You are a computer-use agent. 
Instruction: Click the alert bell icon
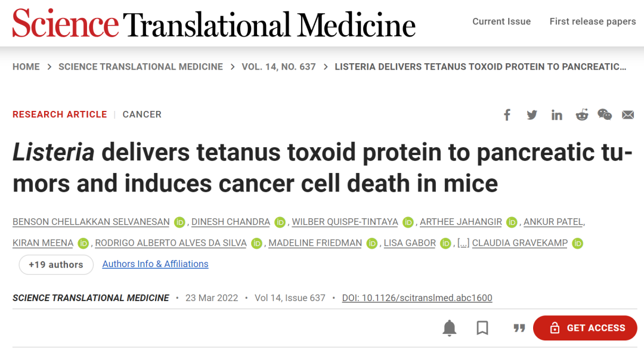[x=450, y=328]
